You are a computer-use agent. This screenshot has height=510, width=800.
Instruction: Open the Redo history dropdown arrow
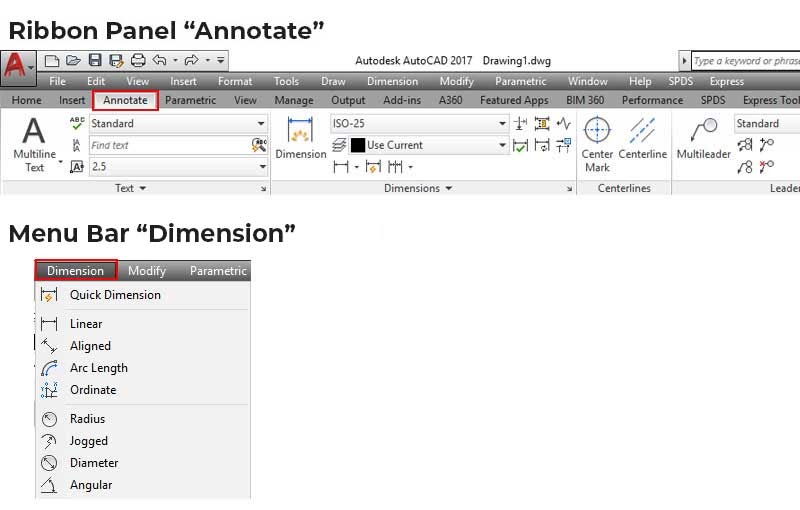coord(208,60)
